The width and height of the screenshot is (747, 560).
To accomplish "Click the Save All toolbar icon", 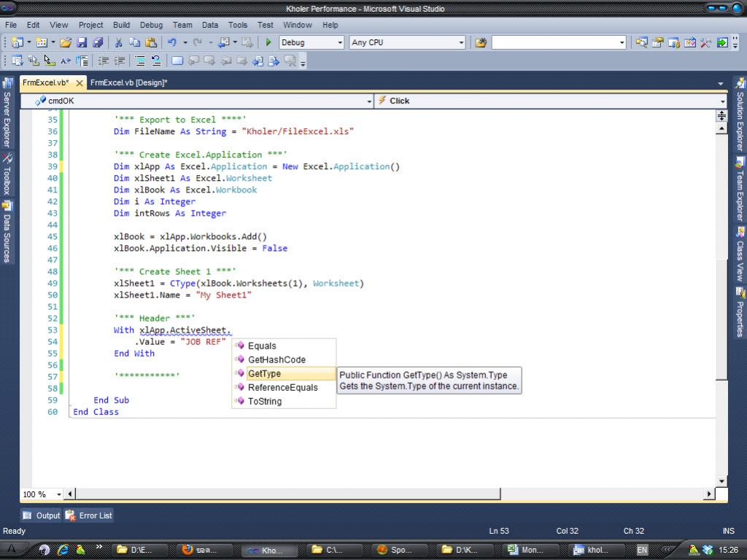I will [x=97, y=42].
